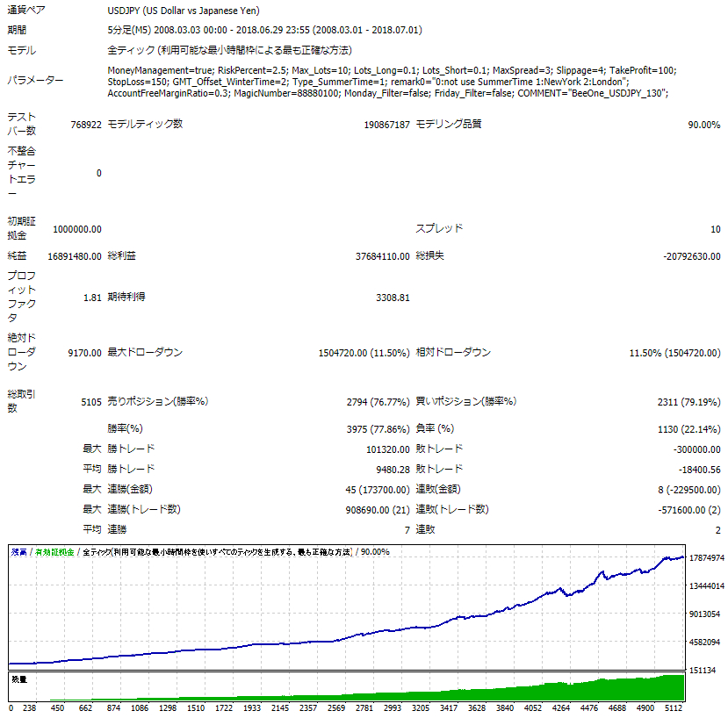Click the average losing trade value -18400.56

click(699, 470)
